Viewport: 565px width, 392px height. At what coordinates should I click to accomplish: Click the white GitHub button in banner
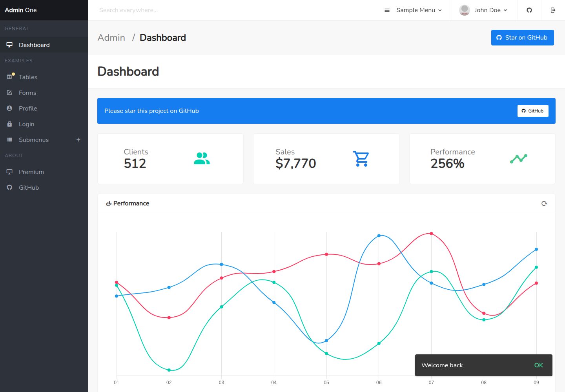533,111
